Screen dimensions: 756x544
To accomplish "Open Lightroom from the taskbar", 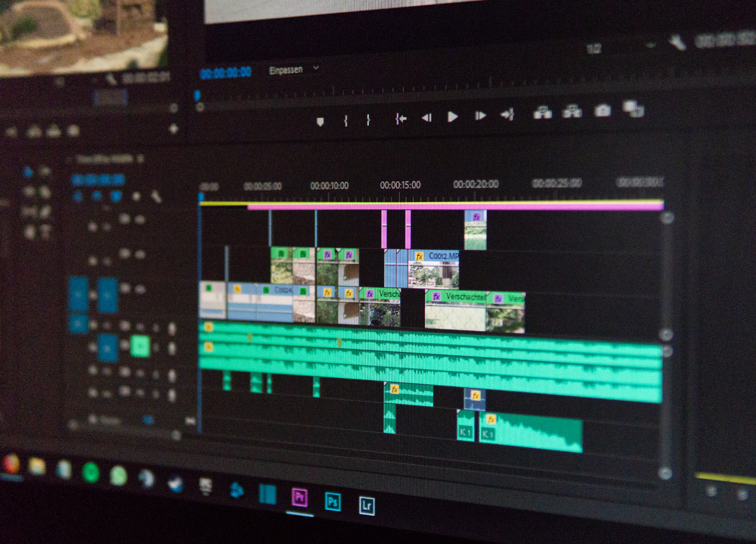I will coord(366,505).
